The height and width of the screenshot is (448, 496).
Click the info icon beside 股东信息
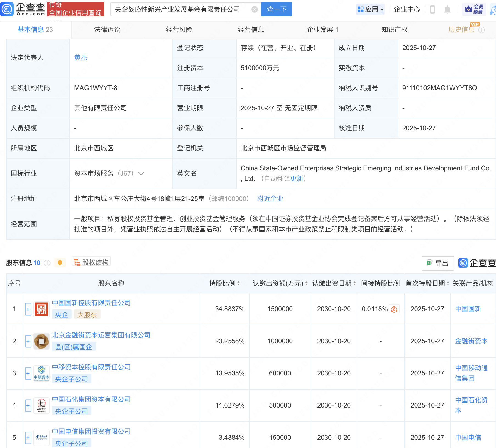47,263
